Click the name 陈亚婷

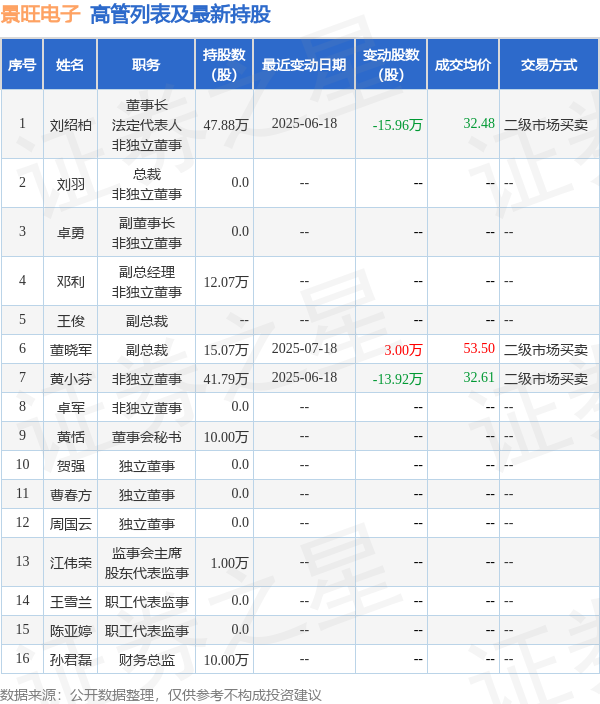click(71, 631)
